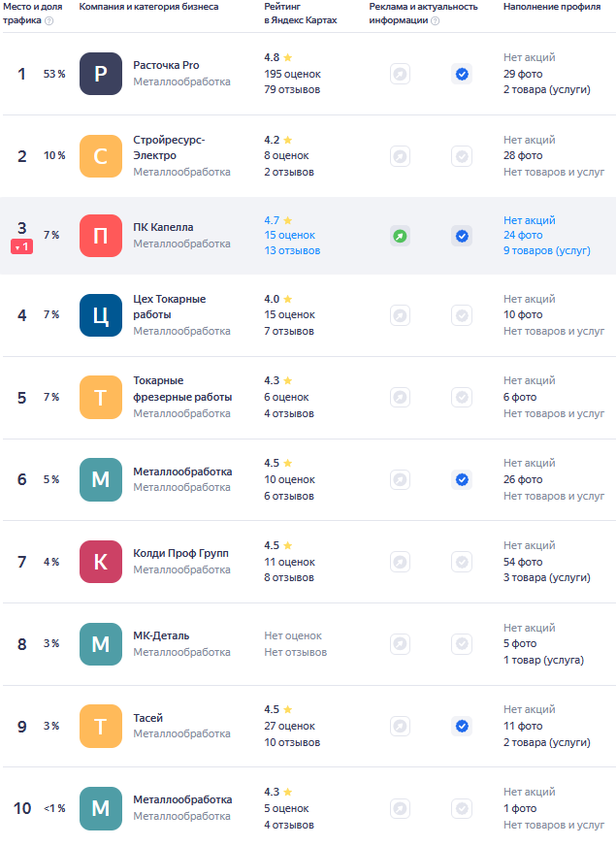Click the Токарные фрезерные работы logo
616x846 pixels.
tap(101, 397)
